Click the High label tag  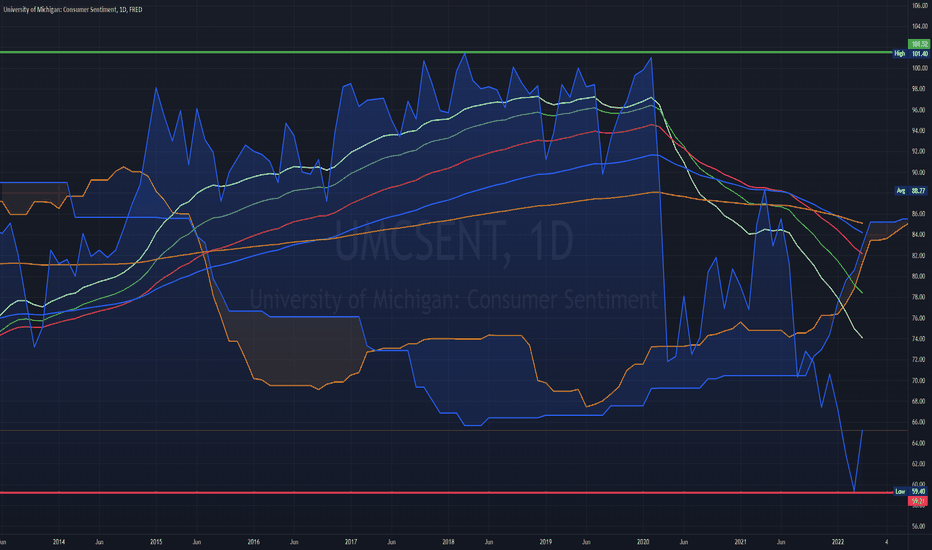899,54
